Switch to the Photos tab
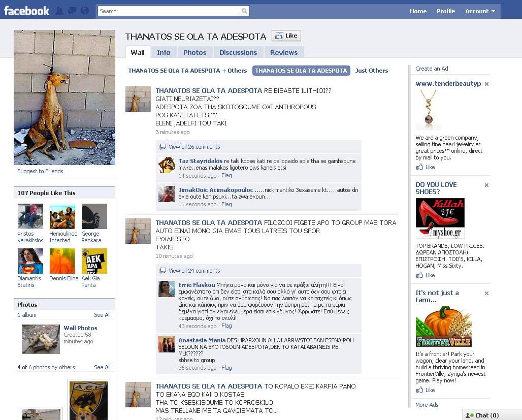This screenshot has width=522, height=420. click(194, 52)
